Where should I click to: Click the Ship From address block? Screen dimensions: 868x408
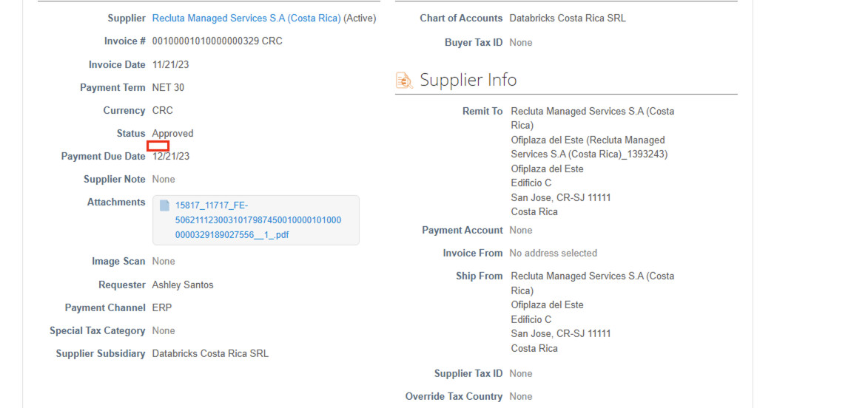click(x=592, y=312)
